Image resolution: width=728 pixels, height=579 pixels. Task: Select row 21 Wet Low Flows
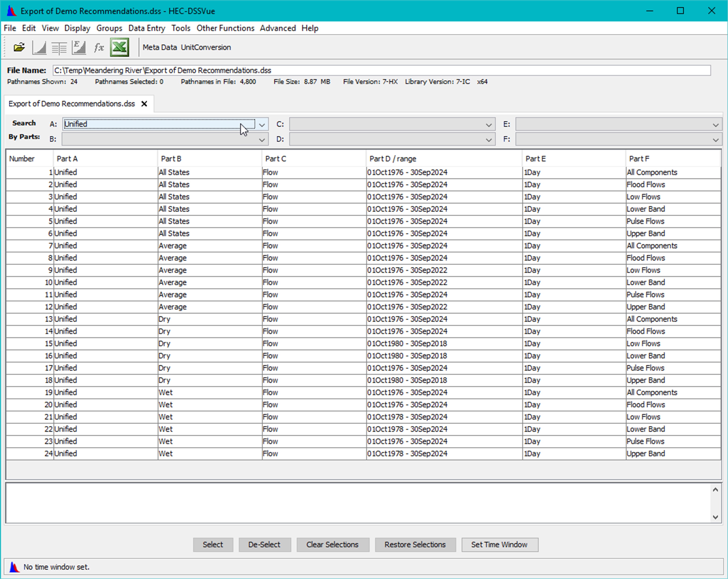[x=363, y=417]
